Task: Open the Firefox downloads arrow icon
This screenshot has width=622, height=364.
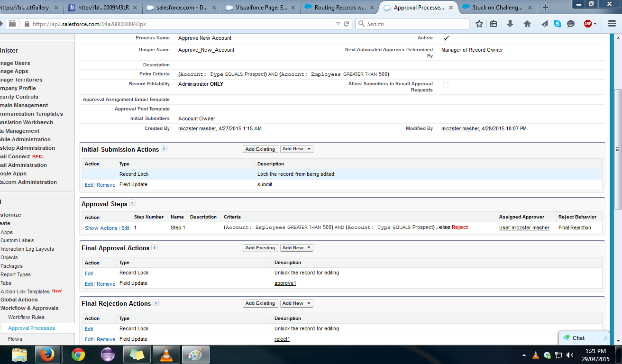Action: [510, 24]
